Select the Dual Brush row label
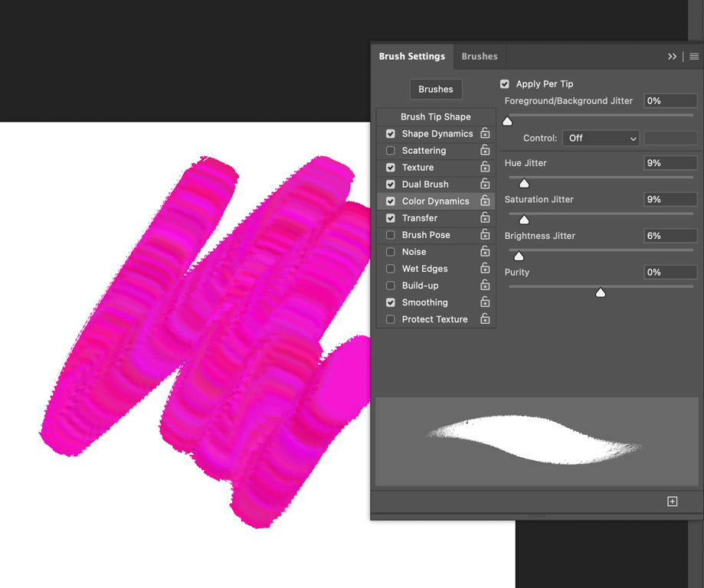 [425, 185]
